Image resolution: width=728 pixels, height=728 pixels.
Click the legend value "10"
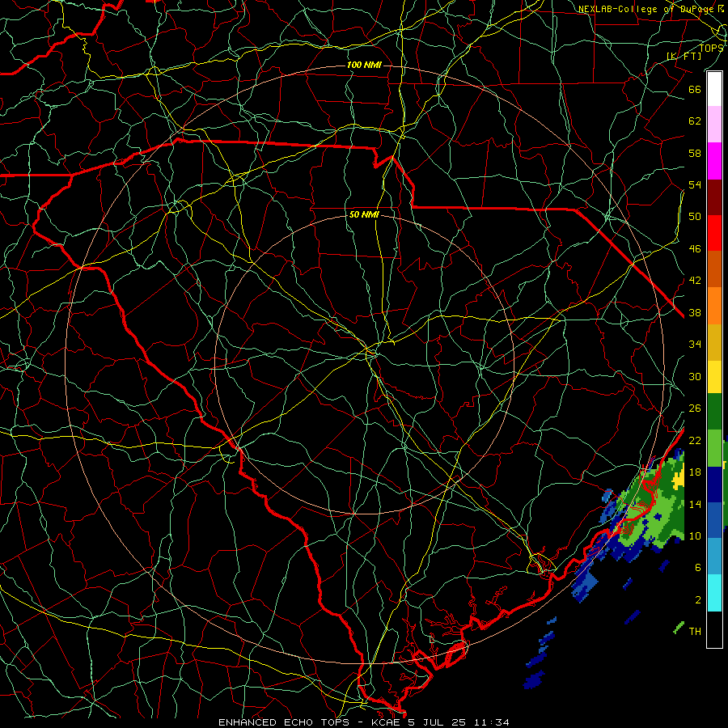pos(695,535)
